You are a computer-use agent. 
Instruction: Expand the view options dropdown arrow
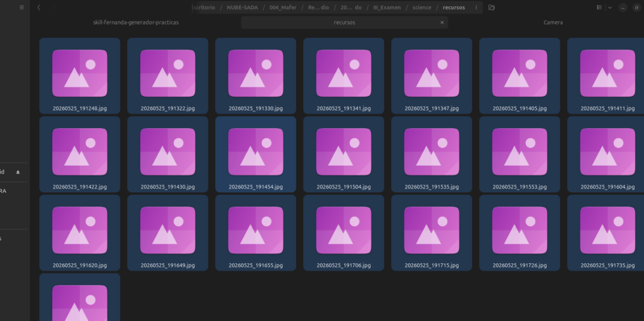610,8
